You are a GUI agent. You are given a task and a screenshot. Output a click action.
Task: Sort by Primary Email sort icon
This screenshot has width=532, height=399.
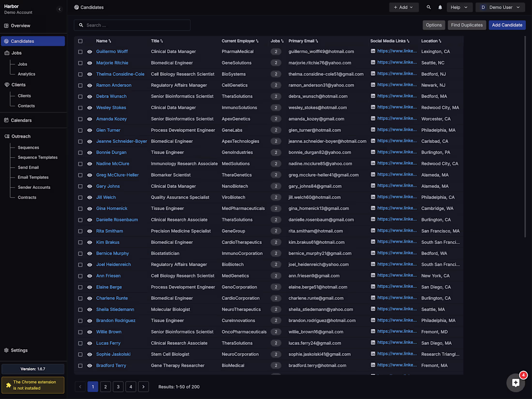pyautogui.click(x=317, y=41)
